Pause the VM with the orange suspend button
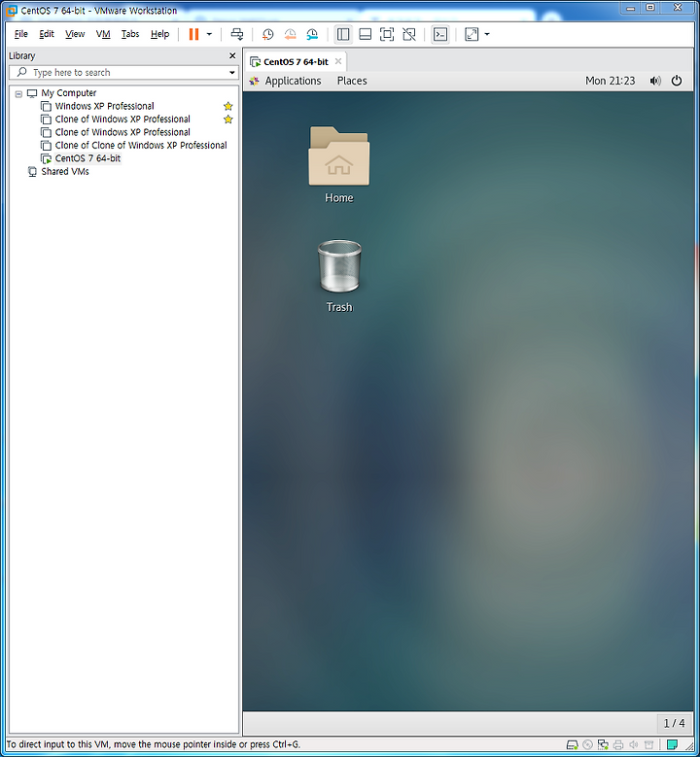The height and width of the screenshot is (757, 700). (193, 34)
